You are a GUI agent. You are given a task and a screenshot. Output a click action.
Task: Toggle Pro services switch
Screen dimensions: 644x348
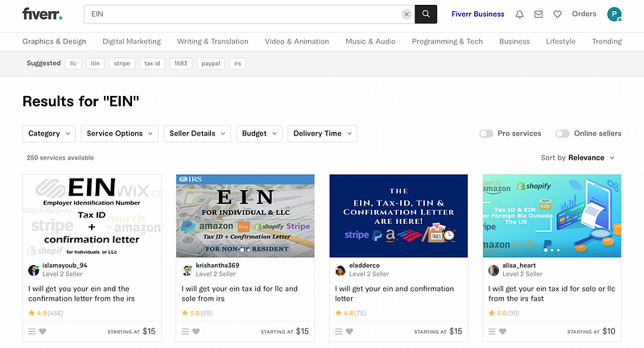pos(486,134)
